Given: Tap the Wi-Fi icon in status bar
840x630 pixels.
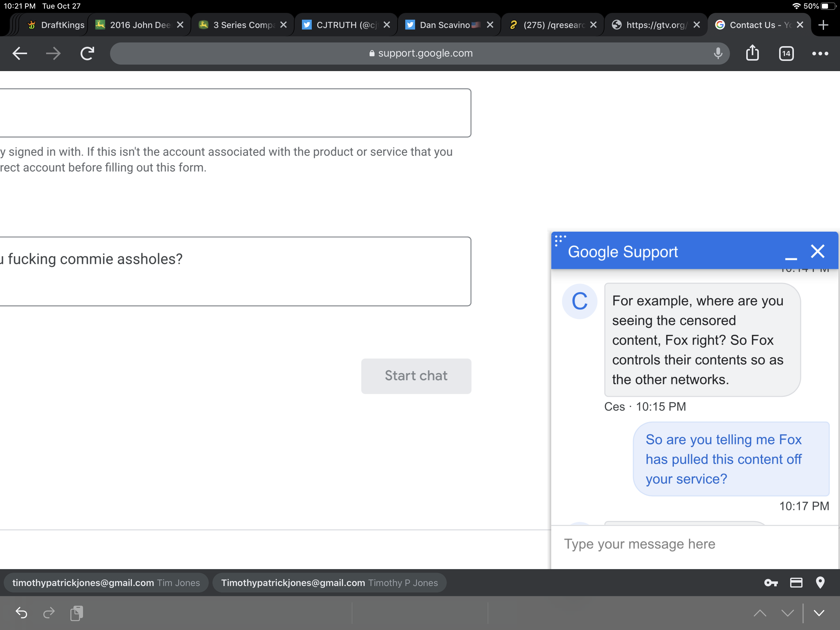Looking at the screenshot, I should click(x=796, y=6).
